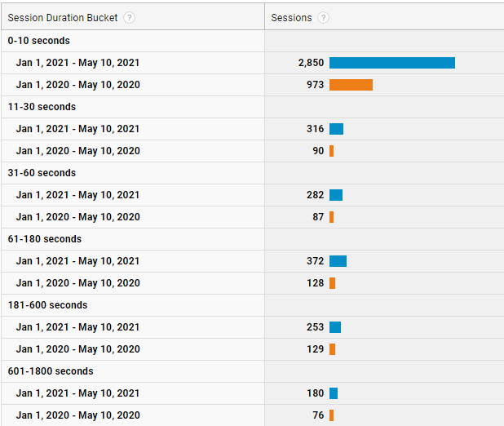This screenshot has width=504, height=426.
Task: Click the orange bar showing 973 sessions
Action: click(351, 85)
